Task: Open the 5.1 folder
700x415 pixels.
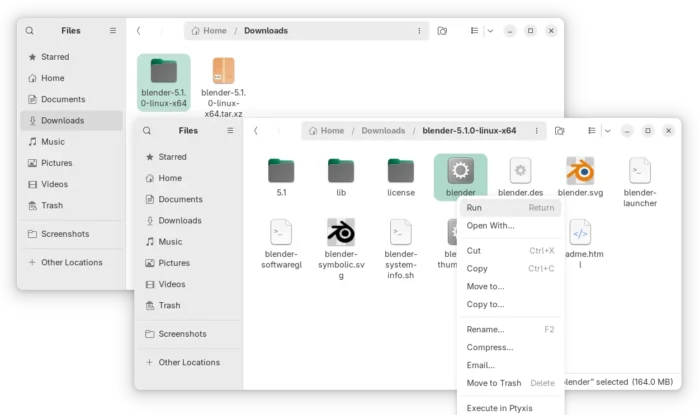Action: (x=281, y=171)
